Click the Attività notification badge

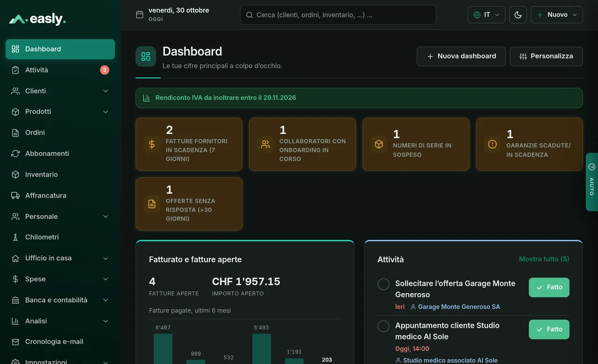point(105,70)
